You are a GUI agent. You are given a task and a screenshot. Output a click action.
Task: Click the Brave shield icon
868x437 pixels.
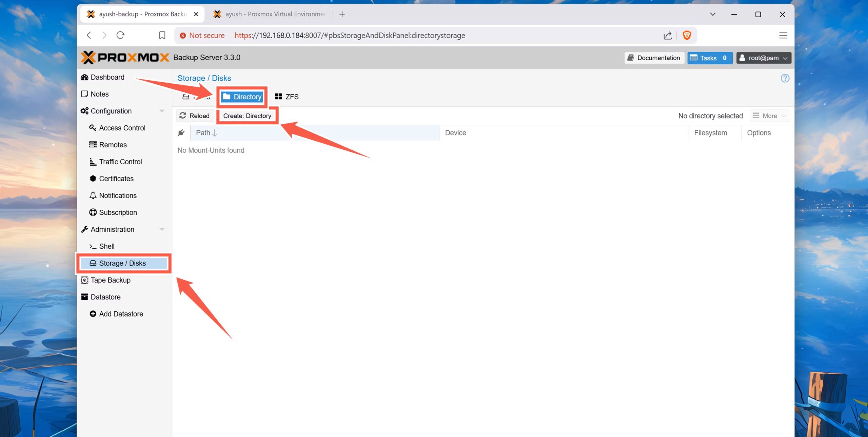687,35
